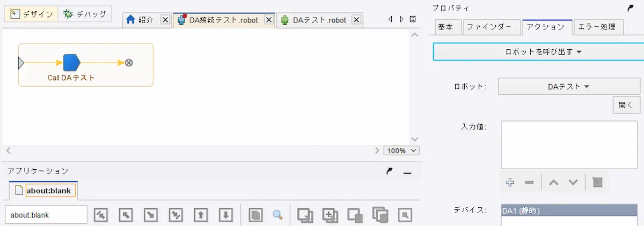Remove input value with minus icon

point(530,183)
